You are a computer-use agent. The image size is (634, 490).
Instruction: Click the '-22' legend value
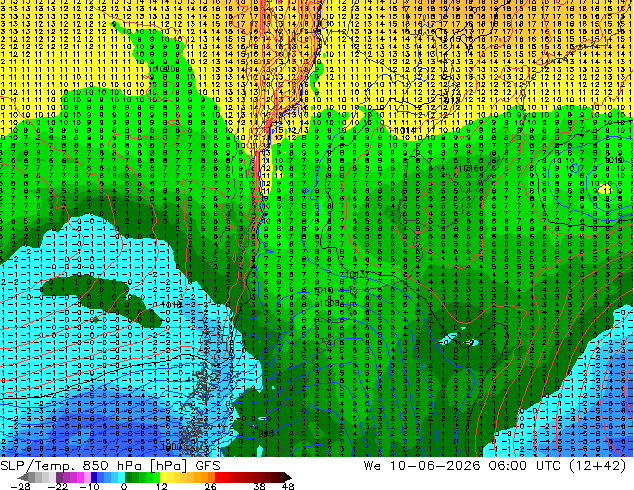click(x=58, y=486)
